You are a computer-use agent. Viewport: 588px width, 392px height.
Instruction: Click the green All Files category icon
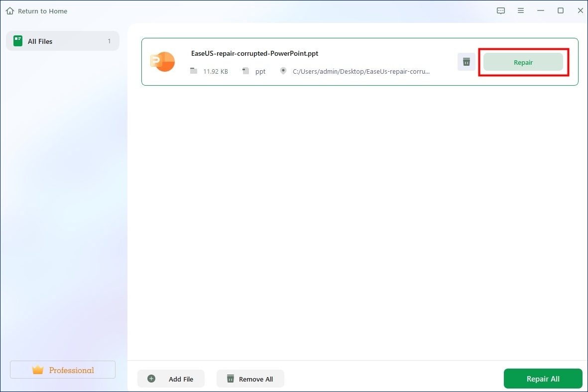tap(18, 41)
